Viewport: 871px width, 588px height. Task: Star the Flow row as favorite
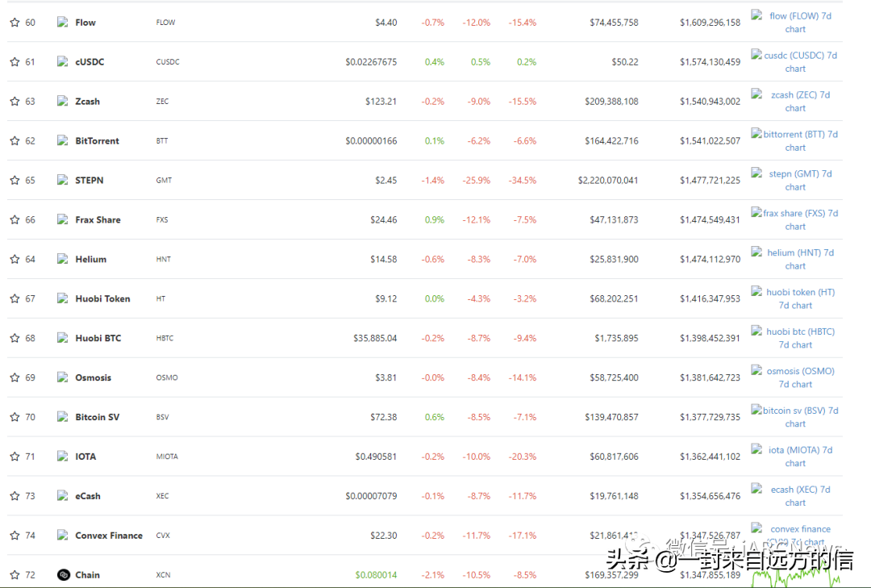(x=14, y=22)
